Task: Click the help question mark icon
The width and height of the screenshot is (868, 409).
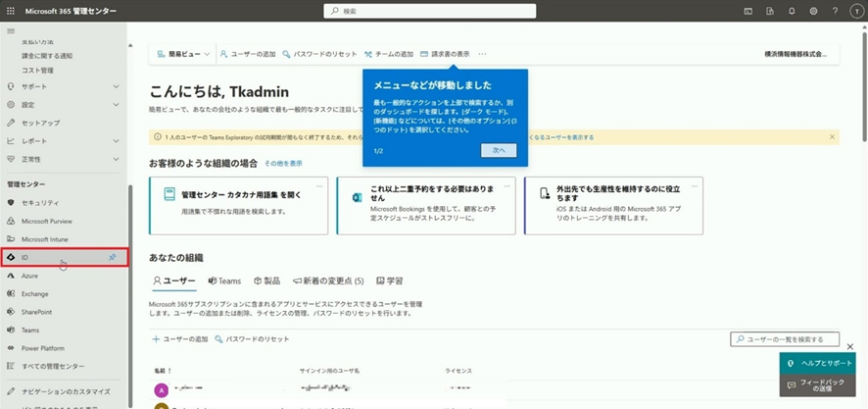Action: 835,11
